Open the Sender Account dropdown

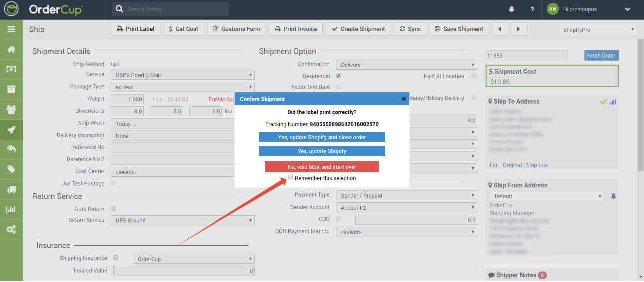coord(407,208)
